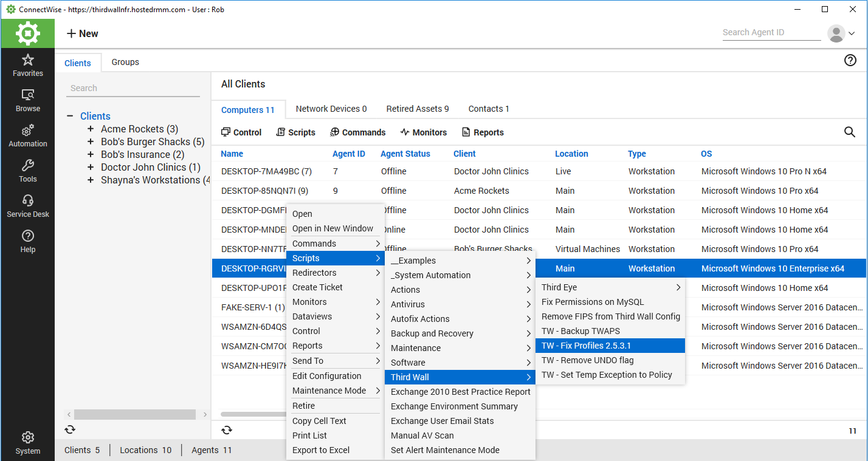Open the Commands submenu in context menu

[336, 244]
